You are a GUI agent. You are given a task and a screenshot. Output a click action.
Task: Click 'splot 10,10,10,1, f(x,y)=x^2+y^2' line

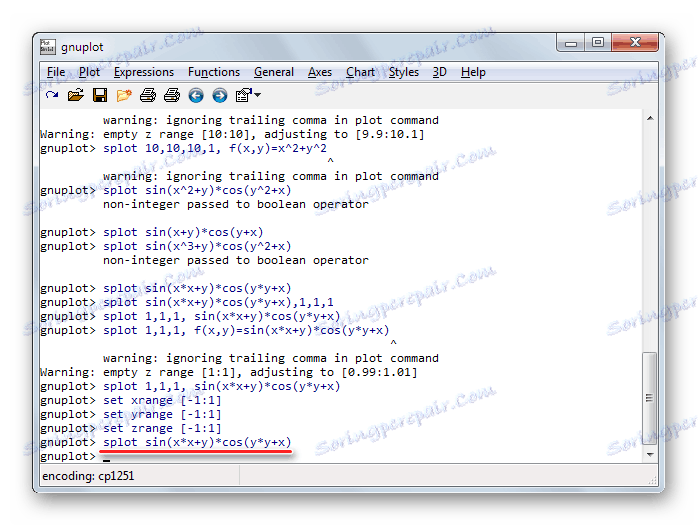click(x=215, y=148)
